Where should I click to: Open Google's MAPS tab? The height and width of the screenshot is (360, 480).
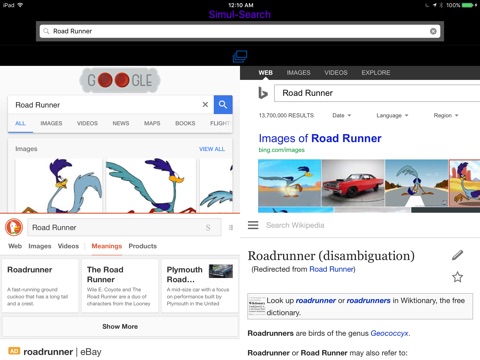[152, 123]
